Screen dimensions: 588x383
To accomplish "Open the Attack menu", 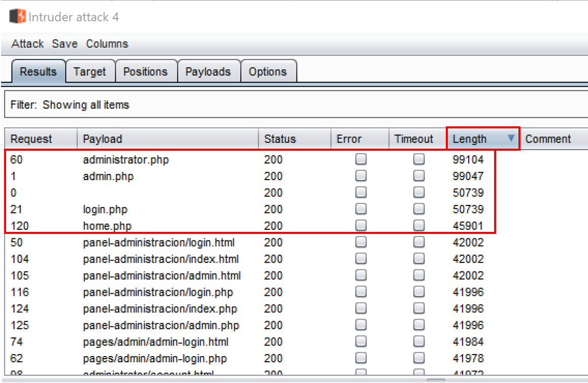I will tap(27, 44).
